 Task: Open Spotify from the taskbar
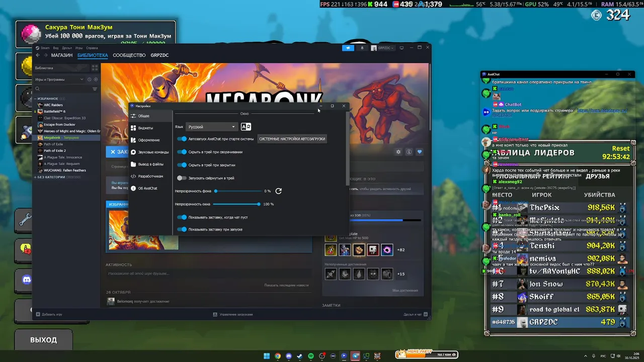(311, 356)
